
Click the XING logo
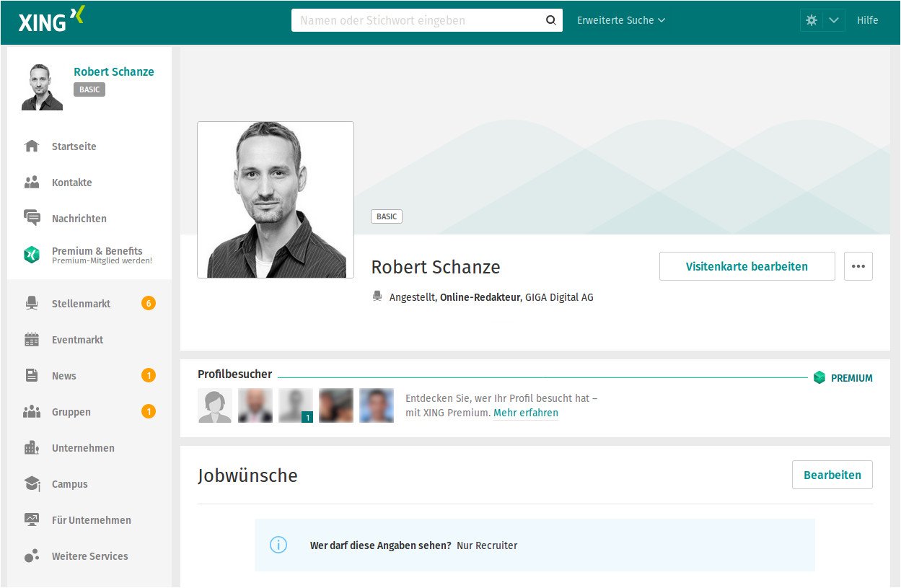tap(52, 19)
